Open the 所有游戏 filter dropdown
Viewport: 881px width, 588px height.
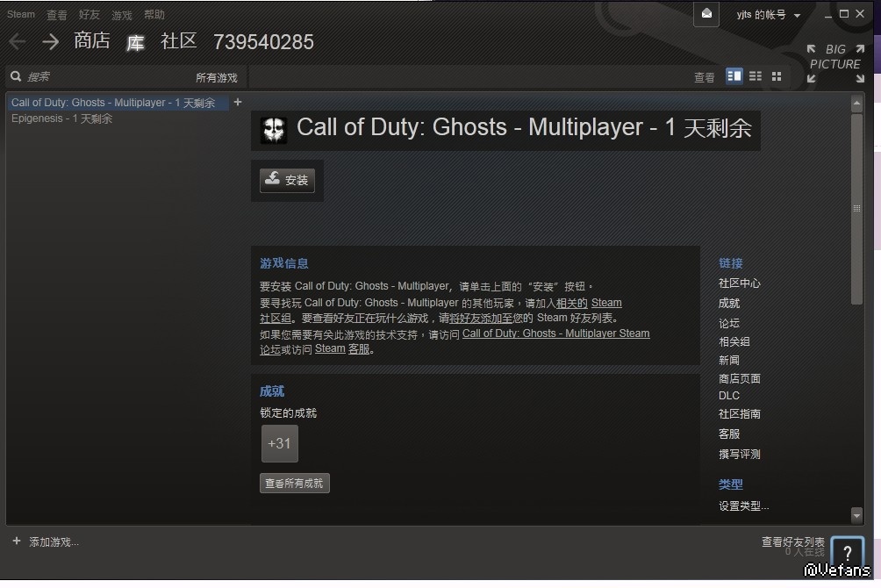[x=217, y=77]
